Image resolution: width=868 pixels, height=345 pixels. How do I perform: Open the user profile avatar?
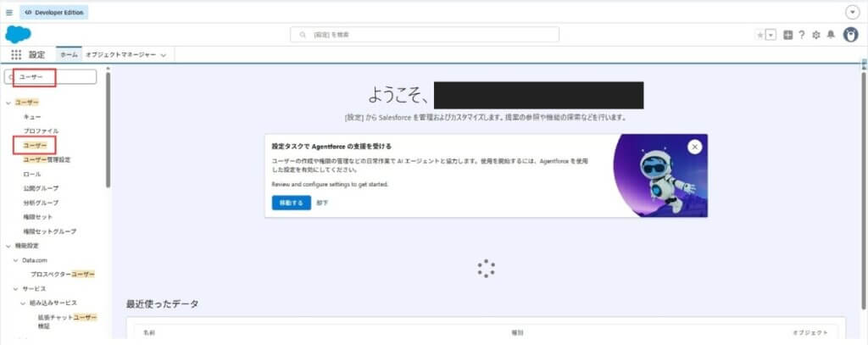[851, 35]
